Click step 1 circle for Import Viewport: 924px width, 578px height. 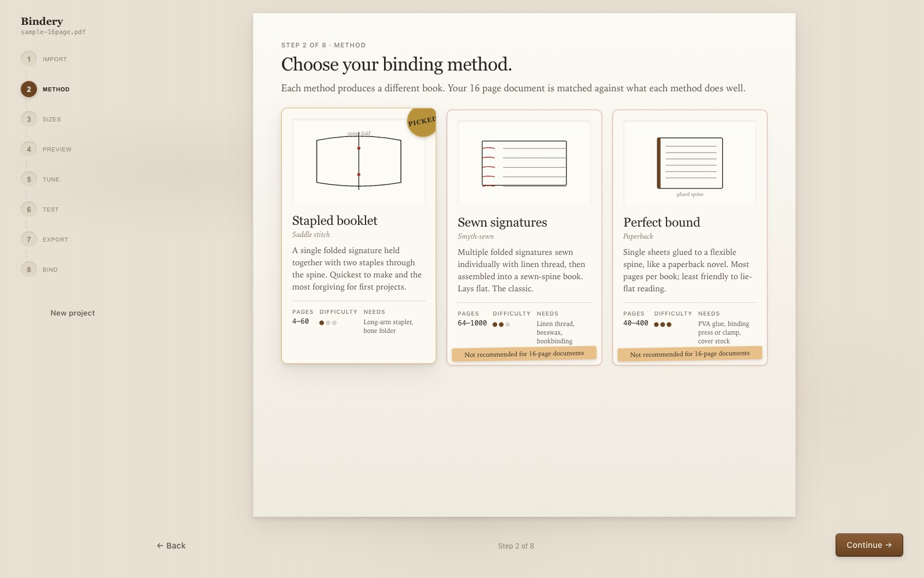click(x=29, y=59)
